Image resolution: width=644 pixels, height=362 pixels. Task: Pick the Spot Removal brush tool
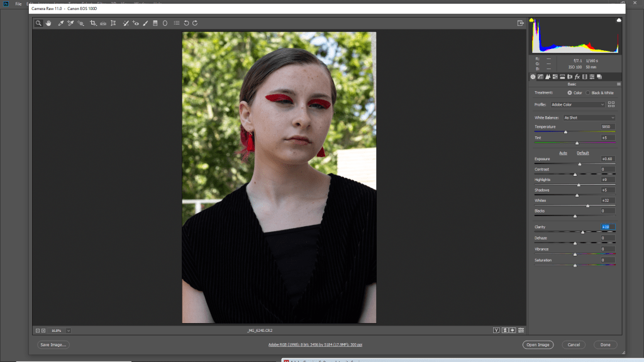125,23
